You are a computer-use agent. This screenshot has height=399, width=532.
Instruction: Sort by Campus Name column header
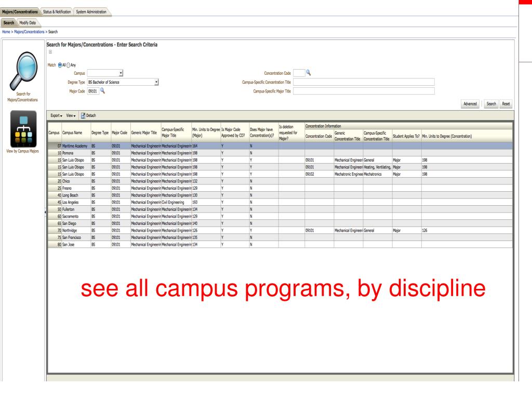point(76,132)
